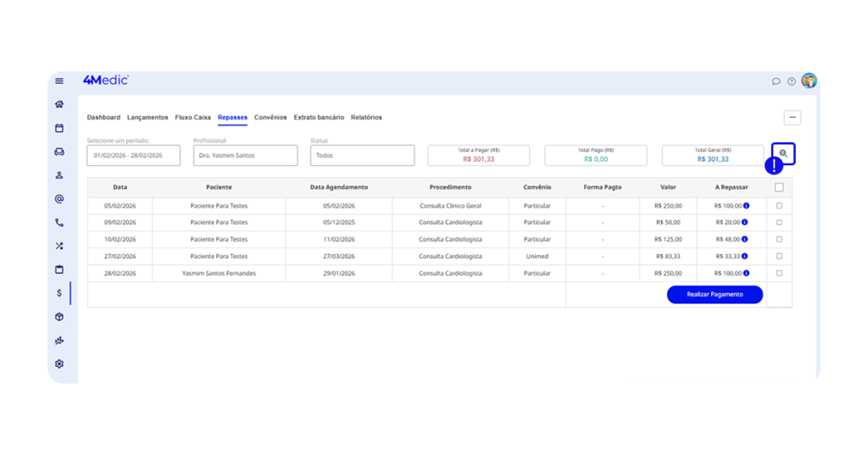Open the user avatar in header
Viewport: 868px width, 455px height.
(x=809, y=81)
